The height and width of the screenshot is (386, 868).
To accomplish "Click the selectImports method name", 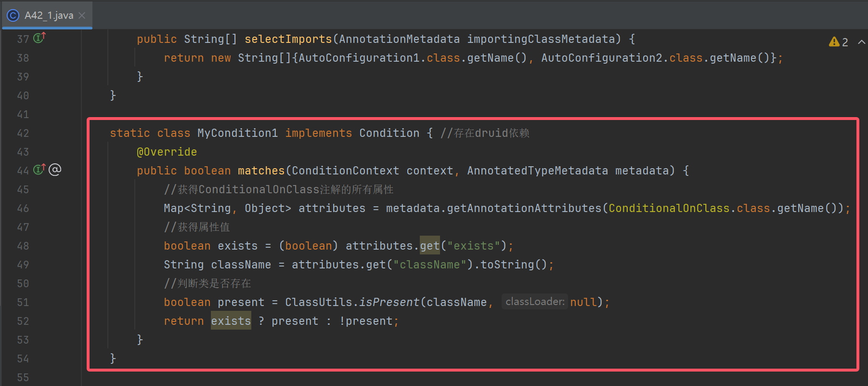I will click(x=288, y=39).
